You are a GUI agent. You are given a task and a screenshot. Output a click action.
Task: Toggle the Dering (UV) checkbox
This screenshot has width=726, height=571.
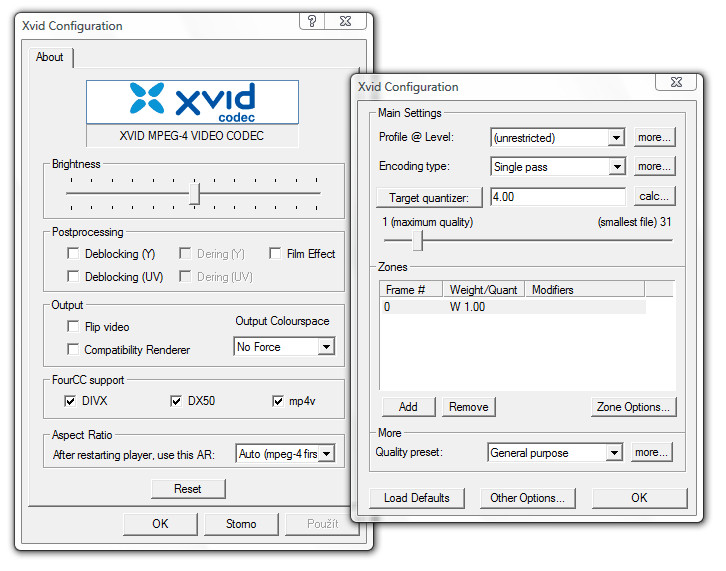coord(185,276)
